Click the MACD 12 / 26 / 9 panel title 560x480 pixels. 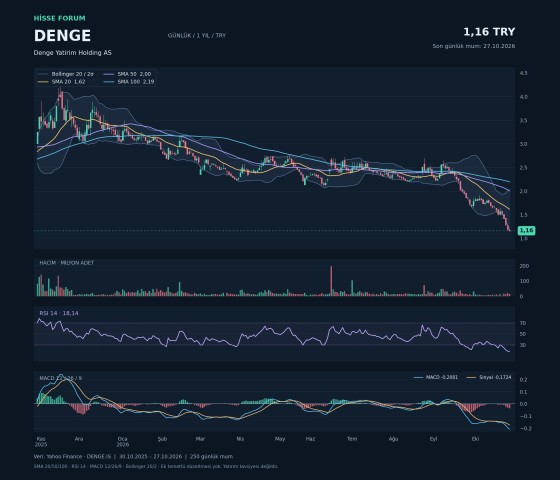[x=60, y=378]
